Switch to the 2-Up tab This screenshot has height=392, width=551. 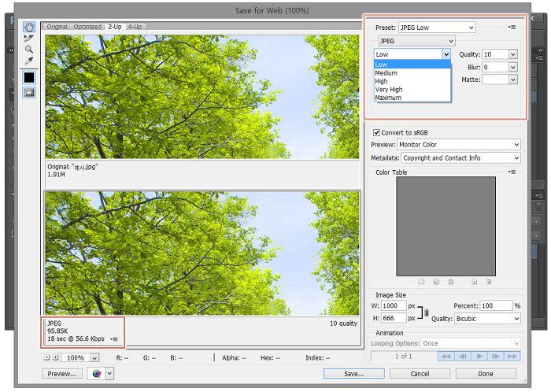tap(115, 26)
